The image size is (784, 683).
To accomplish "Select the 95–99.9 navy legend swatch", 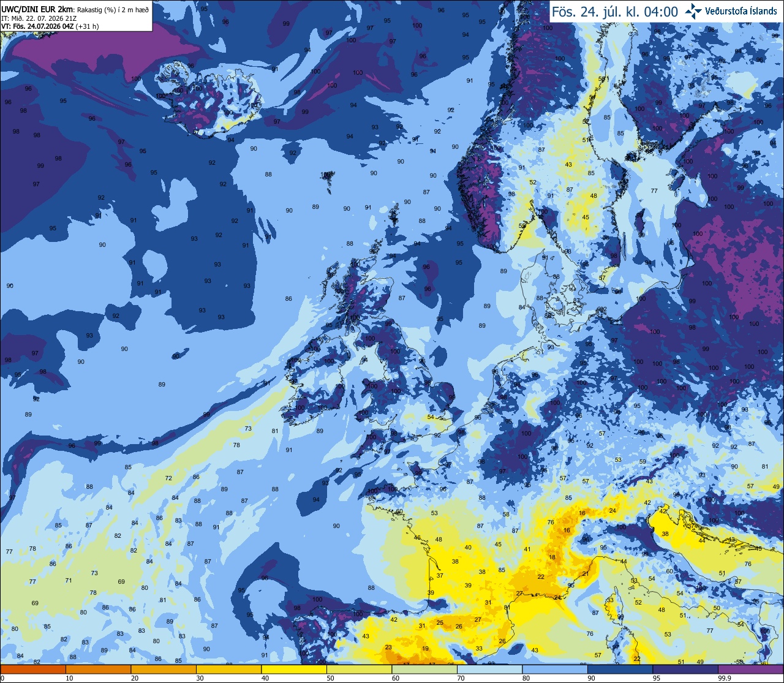I will coord(685,669).
